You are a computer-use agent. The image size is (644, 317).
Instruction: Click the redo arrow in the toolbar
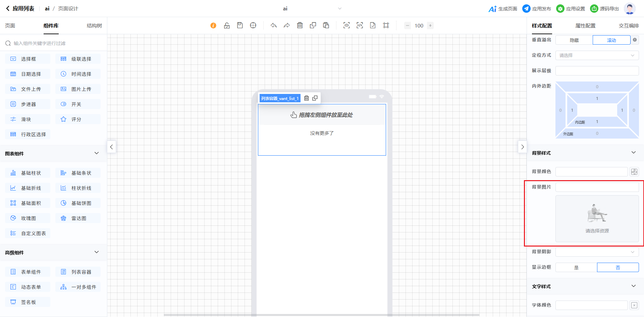(286, 25)
